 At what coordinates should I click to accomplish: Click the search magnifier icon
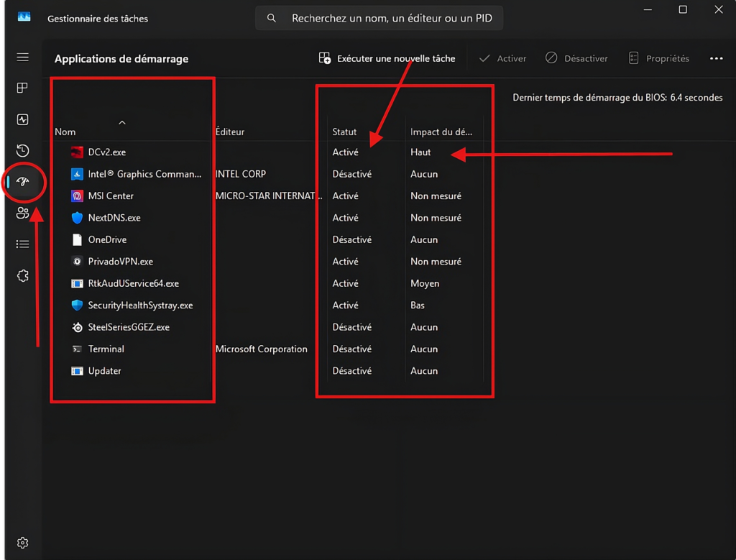coord(271,18)
